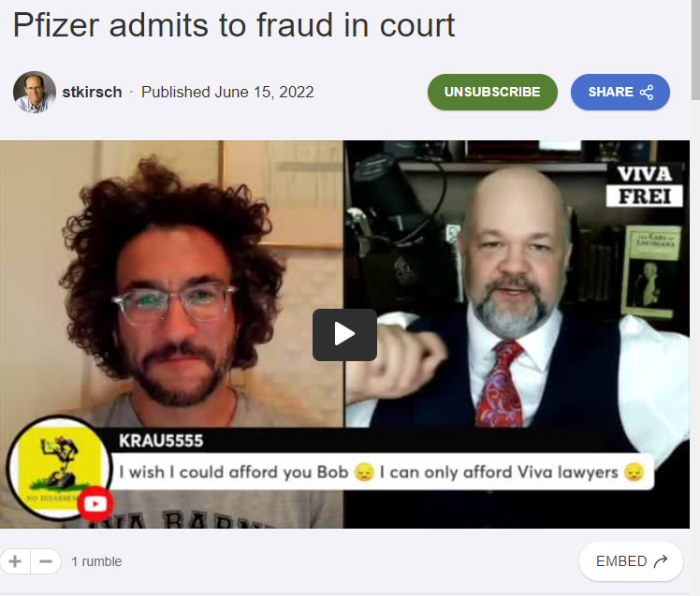Click the share network icon in the Share button
Viewport: 700px width, 596px height.
pyautogui.click(x=647, y=92)
